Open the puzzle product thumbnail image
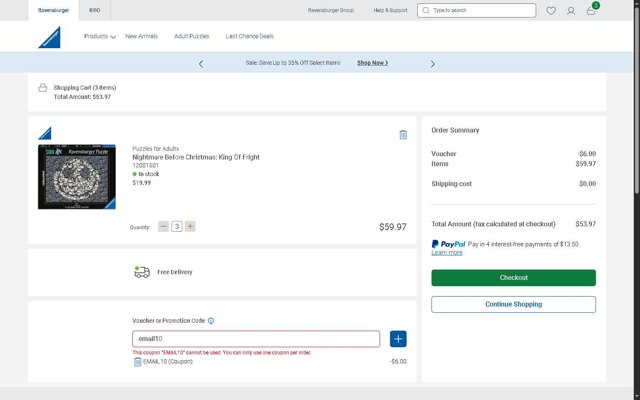Viewport: 640px width, 400px height. click(x=77, y=177)
